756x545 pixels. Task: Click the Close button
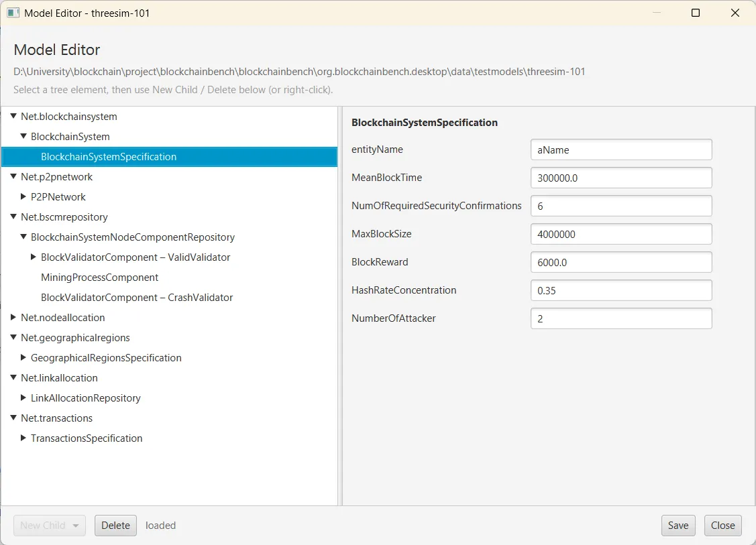[722, 526]
